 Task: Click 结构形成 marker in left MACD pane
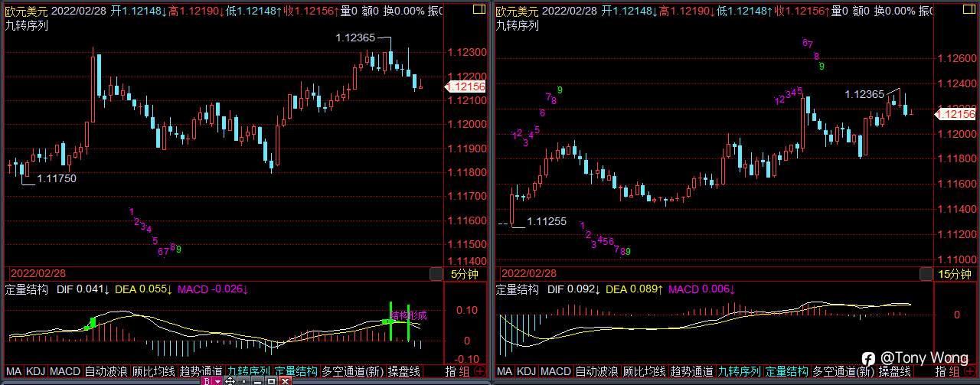point(408,315)
